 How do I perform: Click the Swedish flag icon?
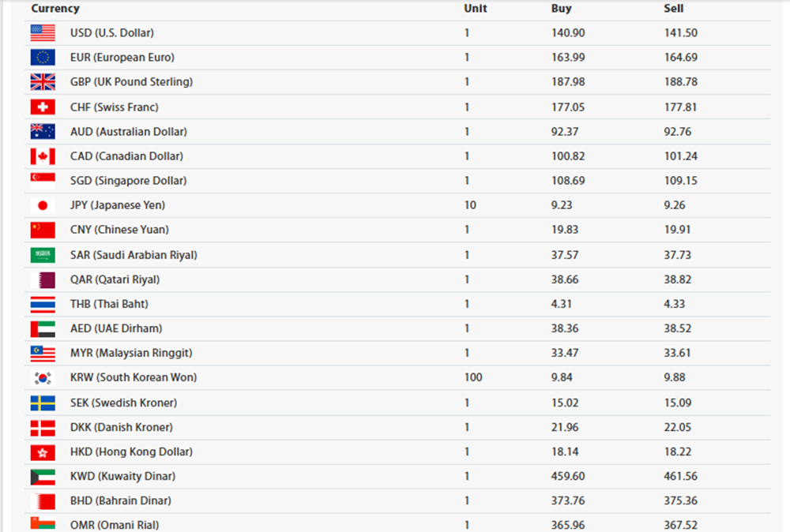click(43, 403)
